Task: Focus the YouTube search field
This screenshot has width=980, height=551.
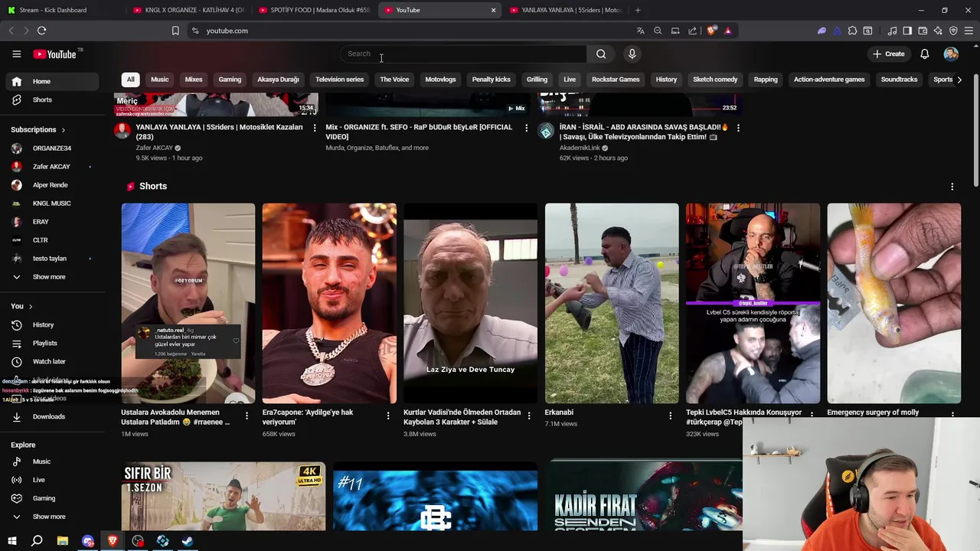Action: click(x=463, y=54)
